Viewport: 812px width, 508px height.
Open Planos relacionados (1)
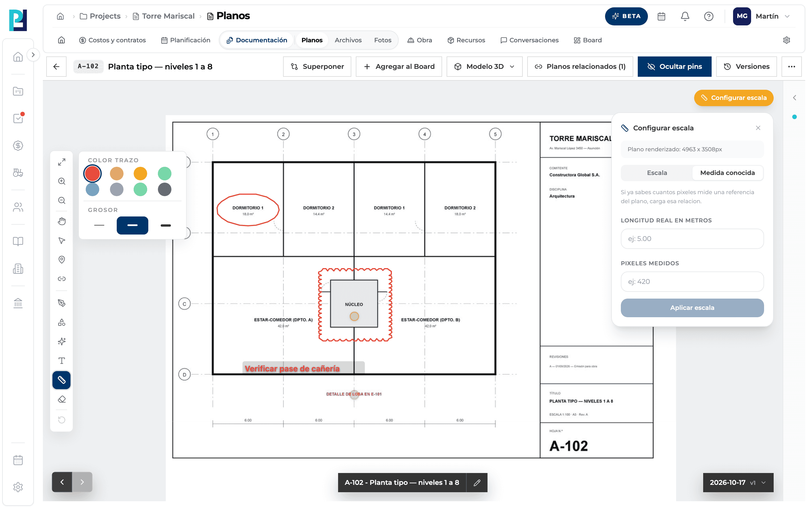click(x=580, y=67)
